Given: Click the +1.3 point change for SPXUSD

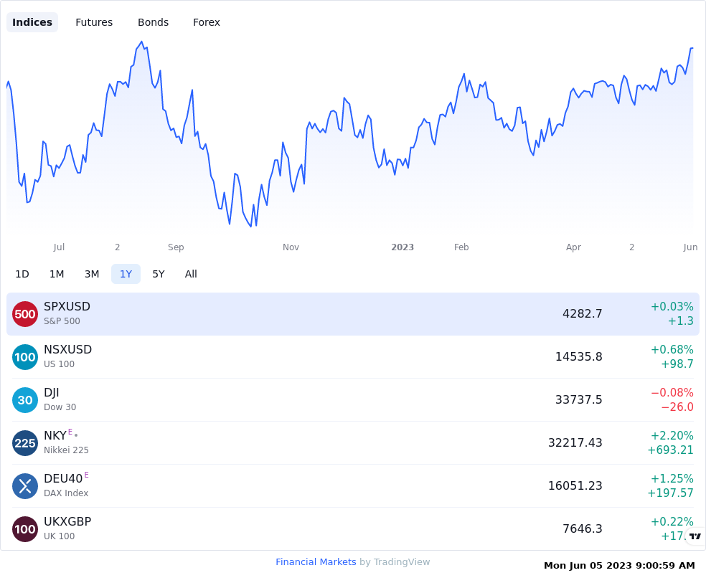Looking at the screenshot, I should (680, 321).
